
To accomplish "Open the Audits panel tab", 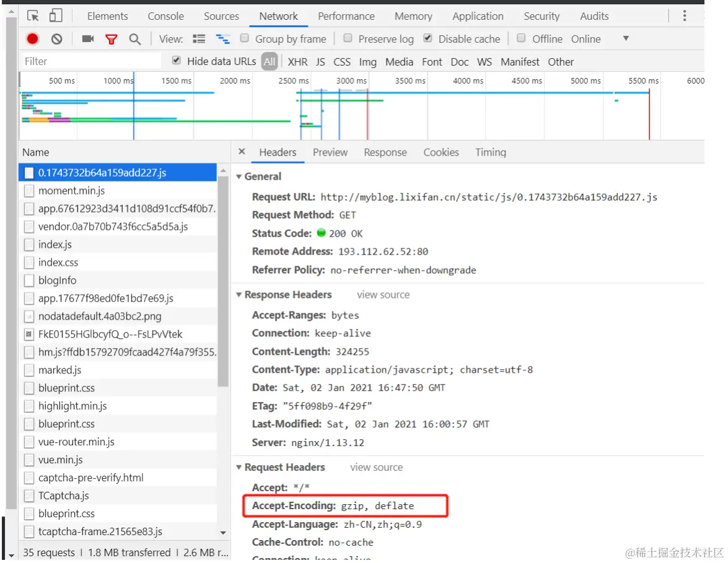I will 594,16.
